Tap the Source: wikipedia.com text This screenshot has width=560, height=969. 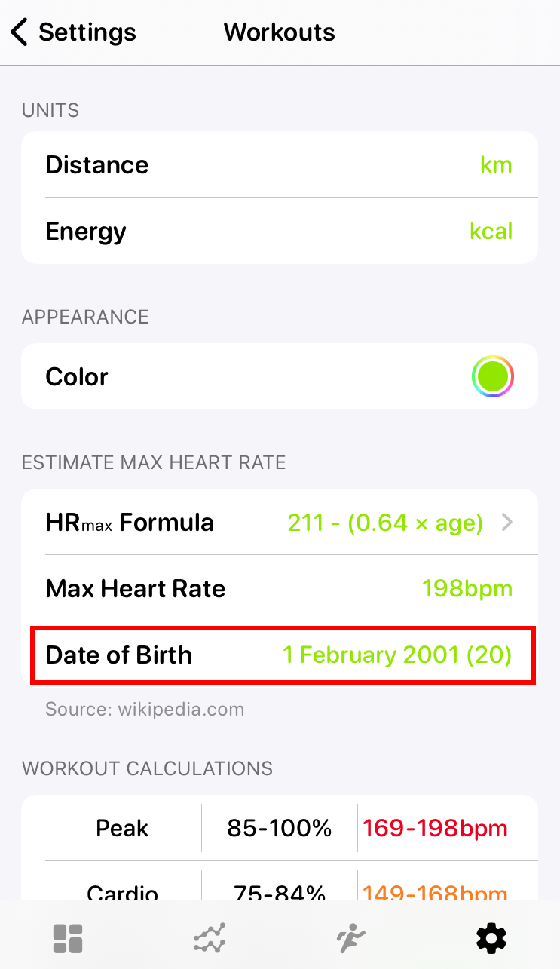145,709
